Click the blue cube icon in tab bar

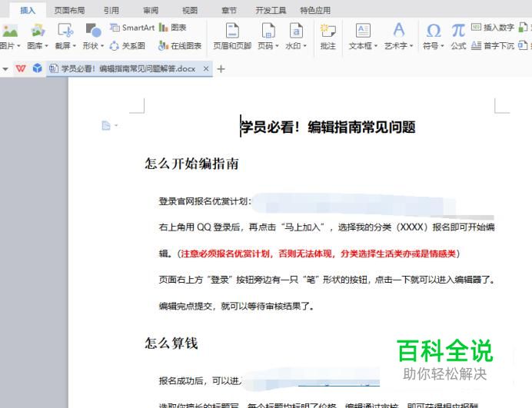[38, 68]
